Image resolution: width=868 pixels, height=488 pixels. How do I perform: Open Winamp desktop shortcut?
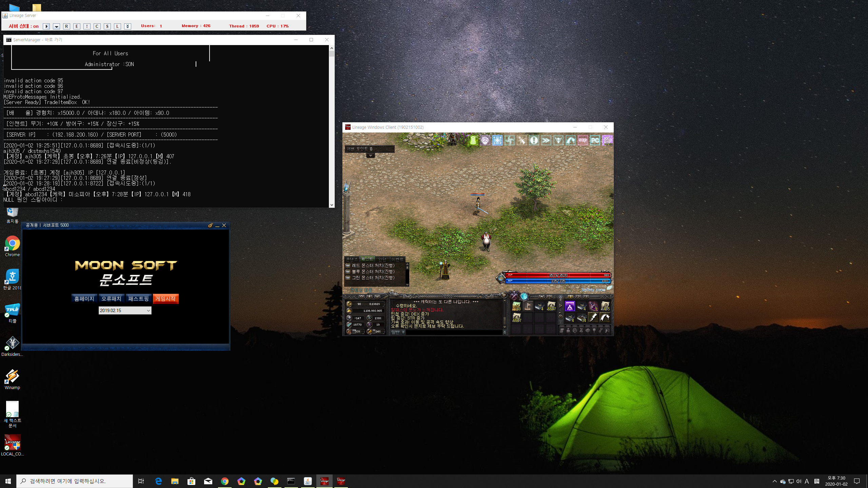click(x=12, y=379)
